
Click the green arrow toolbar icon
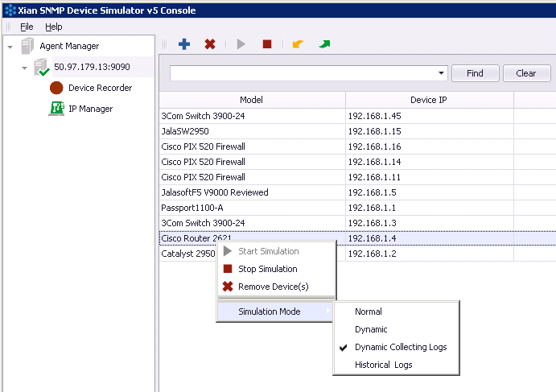point(324,44)
